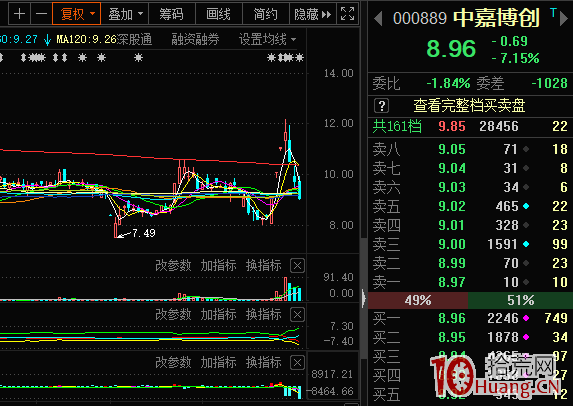Select the 卖五 9.02 order row
Viewport: 573px width, 406px height.
(470, 206)
